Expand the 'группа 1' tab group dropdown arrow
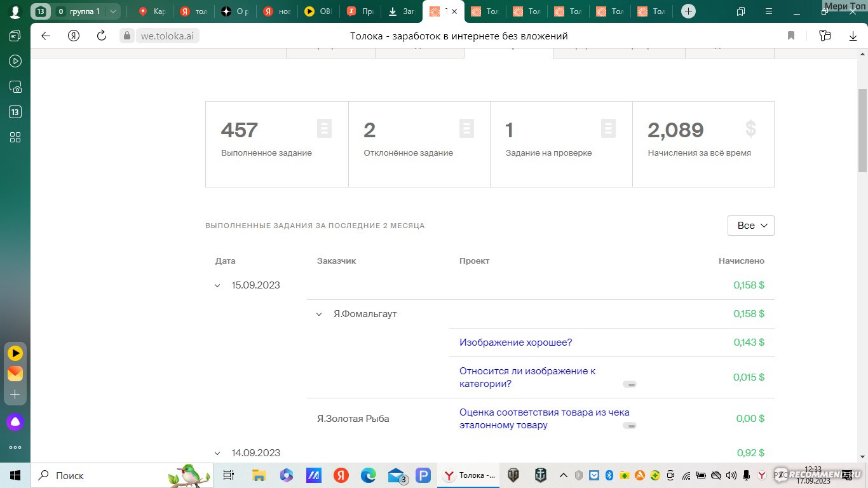The height and width of the screenshot is (488, 868). click(x=113, y=11)
